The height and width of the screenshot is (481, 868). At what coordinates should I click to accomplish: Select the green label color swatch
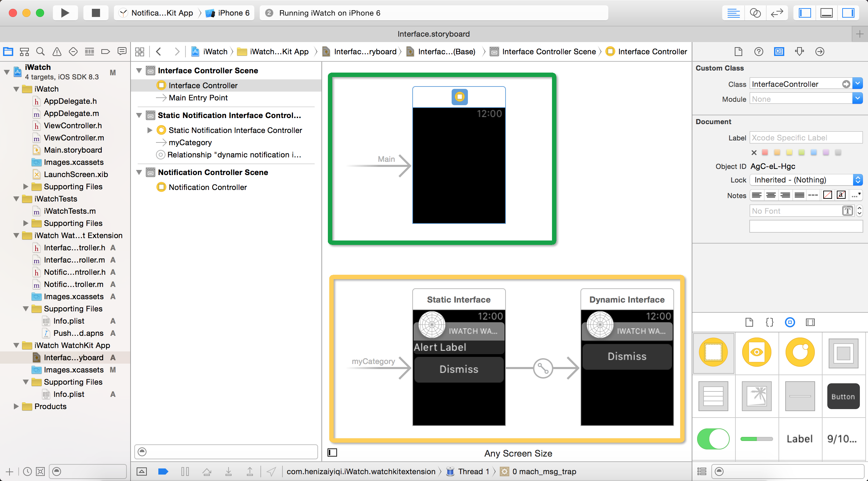point(802,152)
